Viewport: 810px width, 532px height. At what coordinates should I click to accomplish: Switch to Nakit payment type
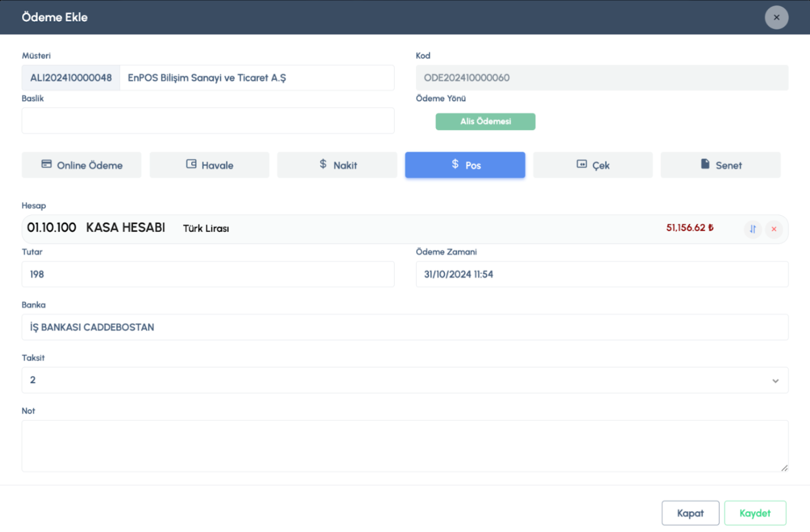point(337,165)
